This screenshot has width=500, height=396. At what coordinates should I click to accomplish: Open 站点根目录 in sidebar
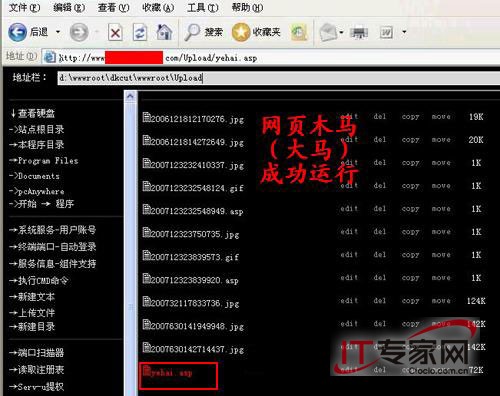coord(37,129)
